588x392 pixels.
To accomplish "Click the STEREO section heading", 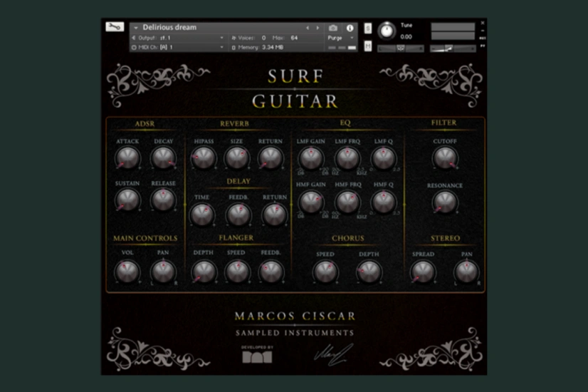I will point(445,239).
